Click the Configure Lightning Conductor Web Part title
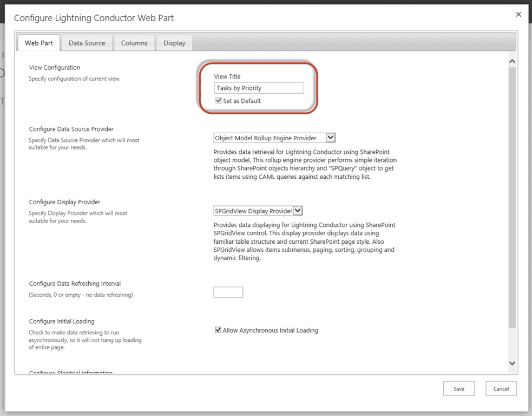This screenshot has width=532, height=416. click(x=94, y=18)
